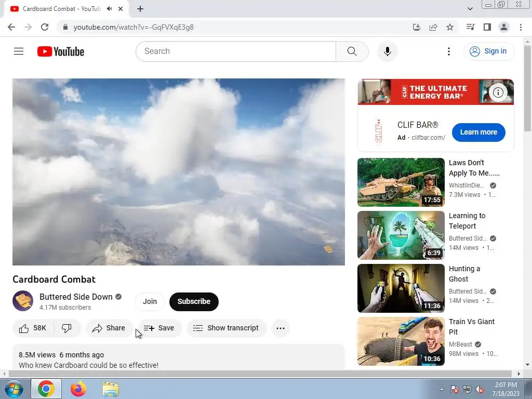The image size is (532, 399).
Task: Open a new browser tab
Action: coord(140,9)
